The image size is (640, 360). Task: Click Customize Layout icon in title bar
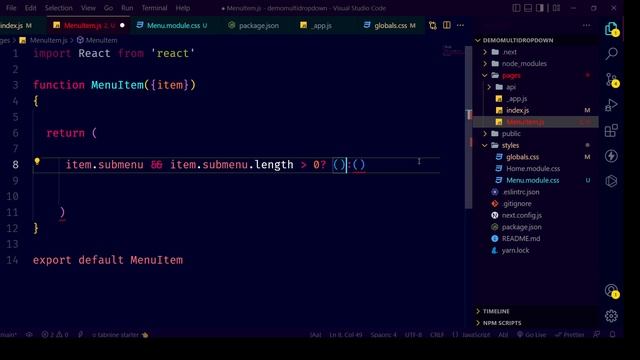pos(556,8)
